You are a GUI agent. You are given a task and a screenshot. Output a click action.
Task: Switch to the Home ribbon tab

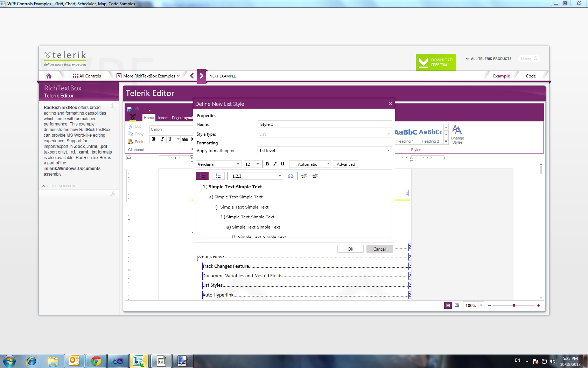point(149,118)
